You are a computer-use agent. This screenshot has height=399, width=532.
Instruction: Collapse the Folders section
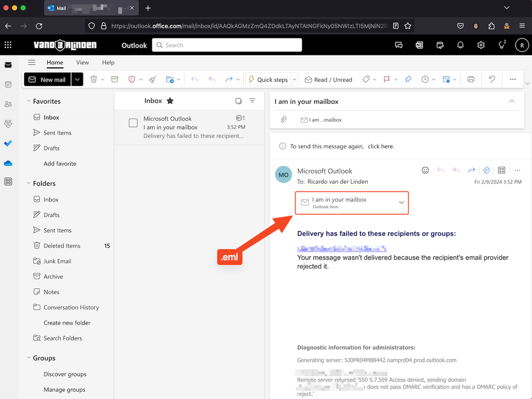click(x=29, y=183)
